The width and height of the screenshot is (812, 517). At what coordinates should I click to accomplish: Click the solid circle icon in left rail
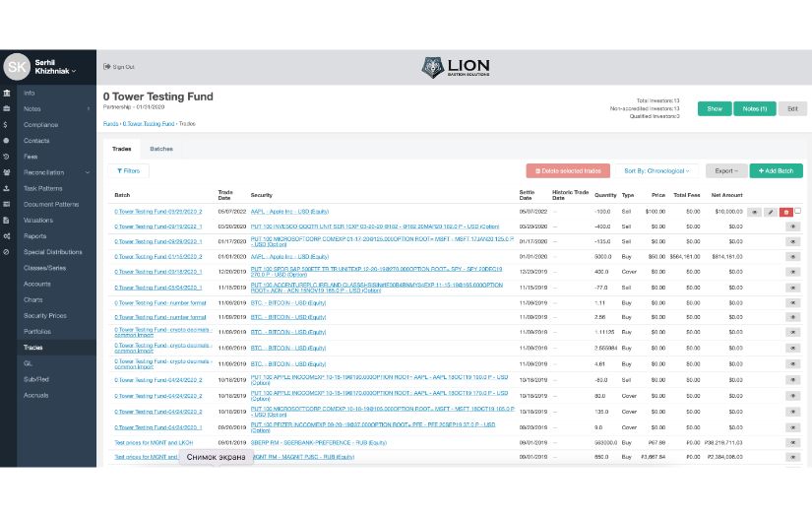[x=6, y=141]
